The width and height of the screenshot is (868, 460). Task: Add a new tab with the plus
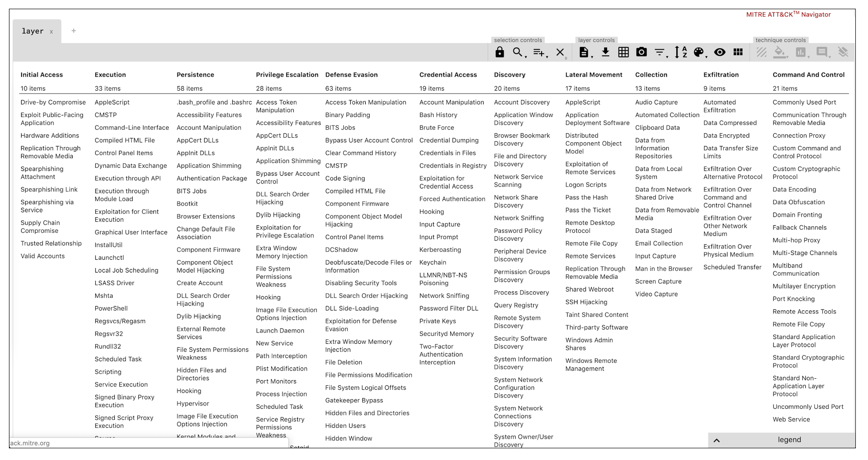tap(73, 31)
